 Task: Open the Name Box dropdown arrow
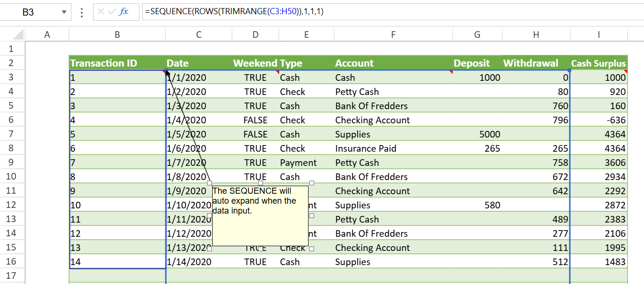pyautogui.click(x=64, y=12)
